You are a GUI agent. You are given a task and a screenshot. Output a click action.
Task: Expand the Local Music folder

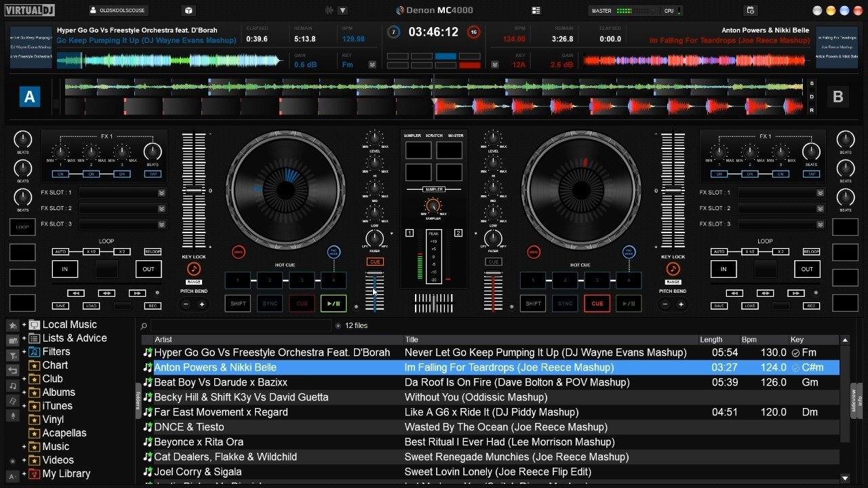pyautogui.click(x=24, y=325)
